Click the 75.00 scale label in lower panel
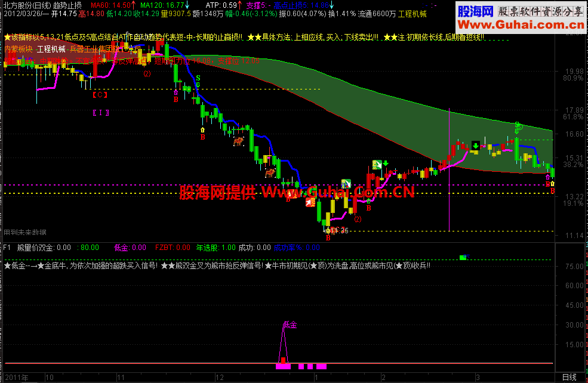The image size is (588, 383). pyautogui.click(x=574, y=267)
